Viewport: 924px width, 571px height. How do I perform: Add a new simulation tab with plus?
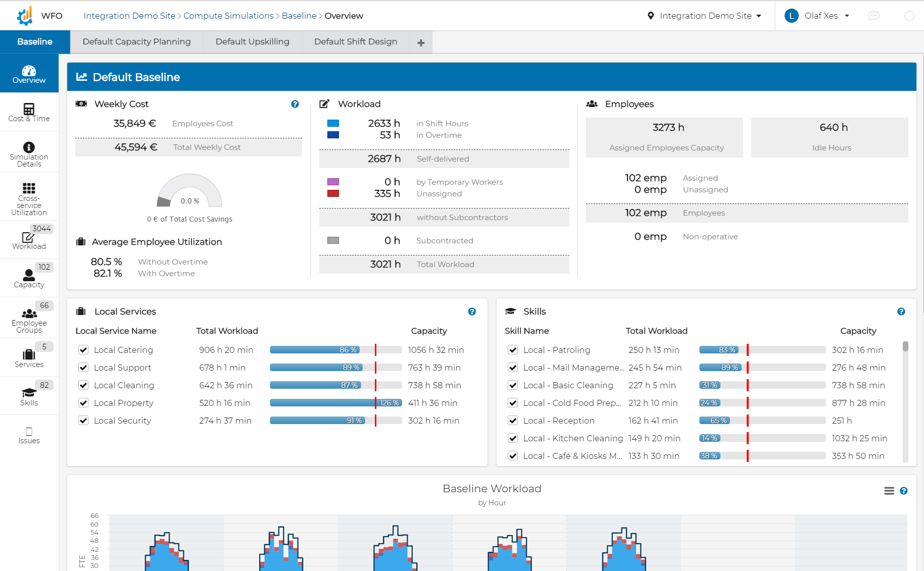(421, 43)
